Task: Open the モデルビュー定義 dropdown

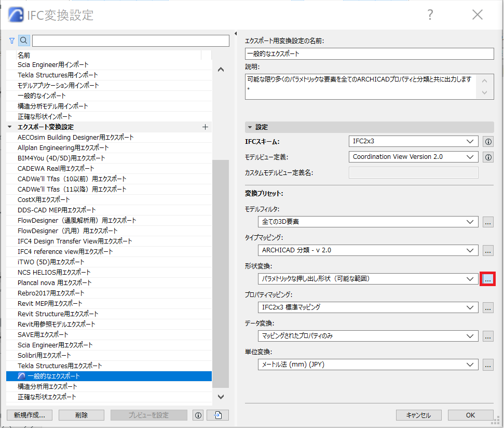Action: click(413, 157)
